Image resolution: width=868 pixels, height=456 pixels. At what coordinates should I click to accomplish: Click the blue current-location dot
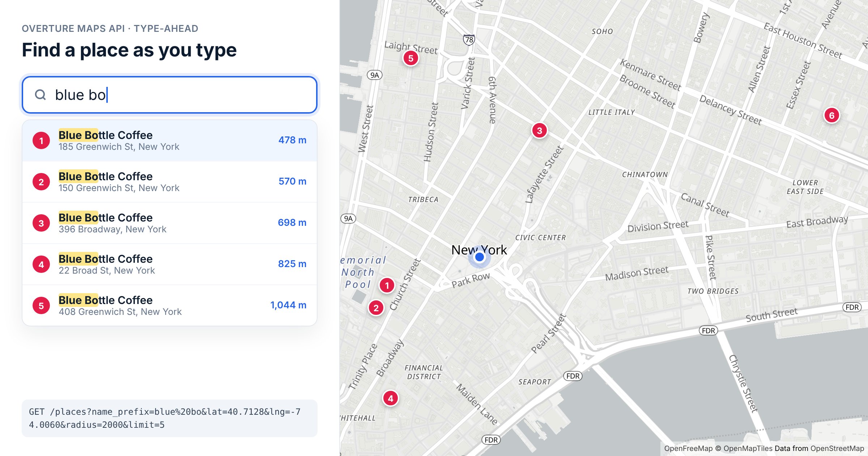click(x=480, y=257)
